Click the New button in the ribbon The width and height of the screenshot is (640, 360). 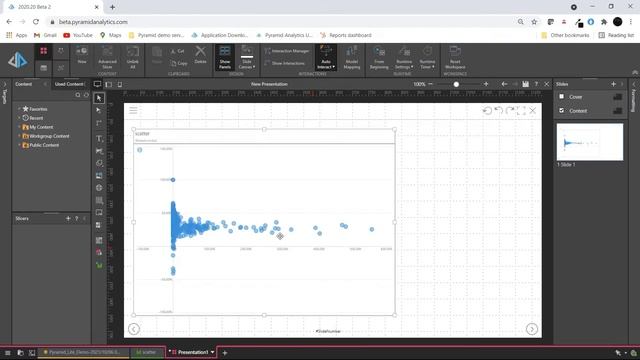pyautogui.click(x=82, y=55)
